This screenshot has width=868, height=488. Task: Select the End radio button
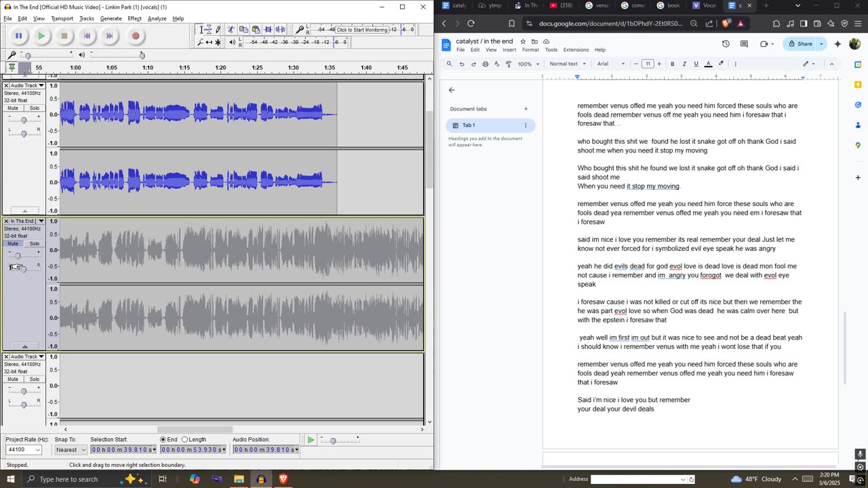(163, 439)
